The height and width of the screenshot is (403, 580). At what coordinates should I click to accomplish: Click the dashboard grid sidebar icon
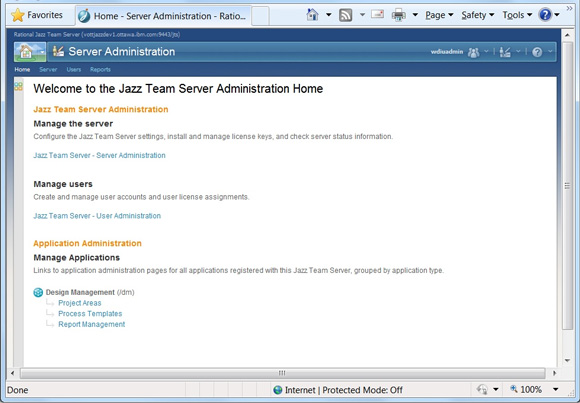[18, 87]
